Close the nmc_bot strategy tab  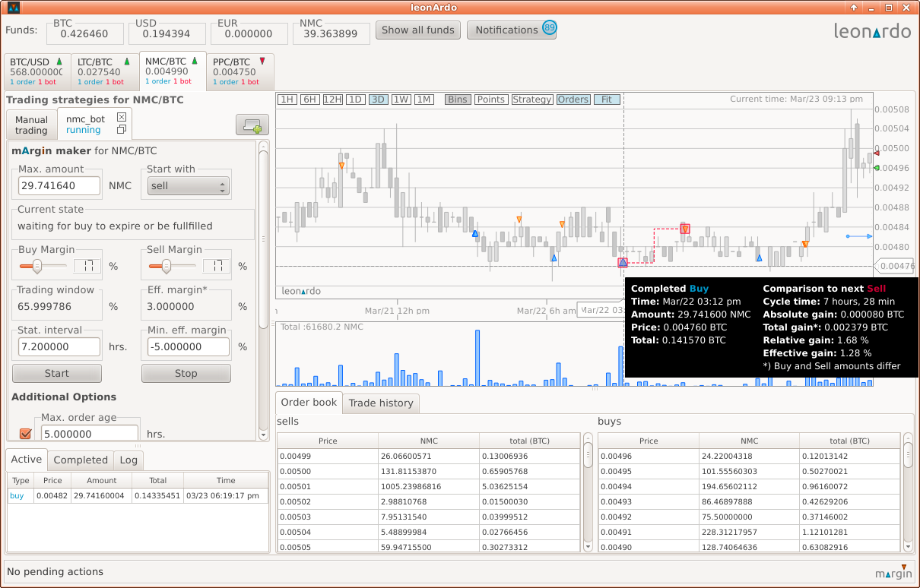tap(122, 117)
